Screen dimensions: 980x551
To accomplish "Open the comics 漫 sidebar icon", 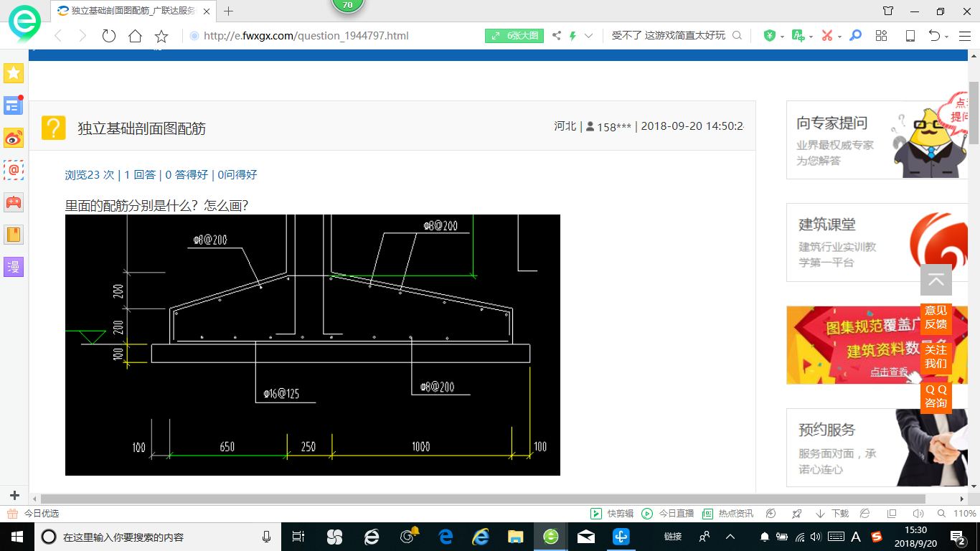I will click(x=14, y=267).
